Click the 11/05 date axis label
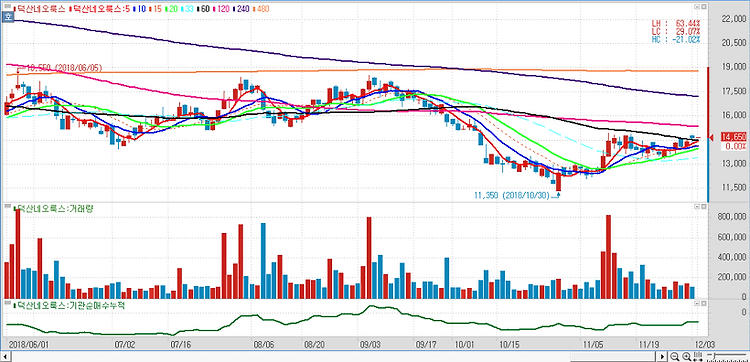750x362 pixels. tap(593, 344)
